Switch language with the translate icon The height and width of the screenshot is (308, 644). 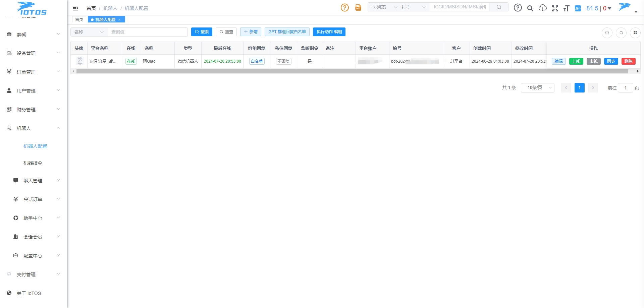[x=578, y=8]
